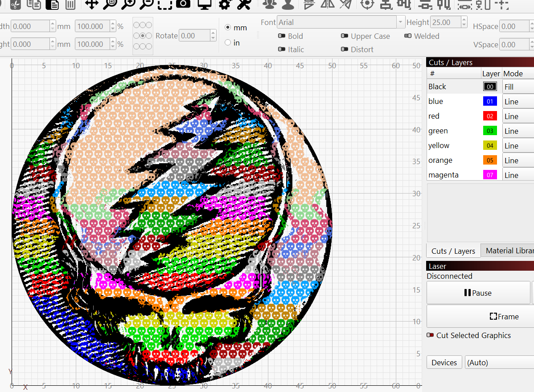Screen dimensions: 534x392
Task: Select the in units radio button
Action: click(228, 42)
